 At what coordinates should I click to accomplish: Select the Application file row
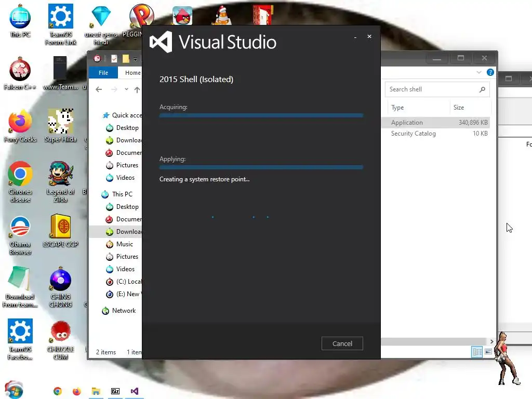pyautogui.click(x=436, y=122)
